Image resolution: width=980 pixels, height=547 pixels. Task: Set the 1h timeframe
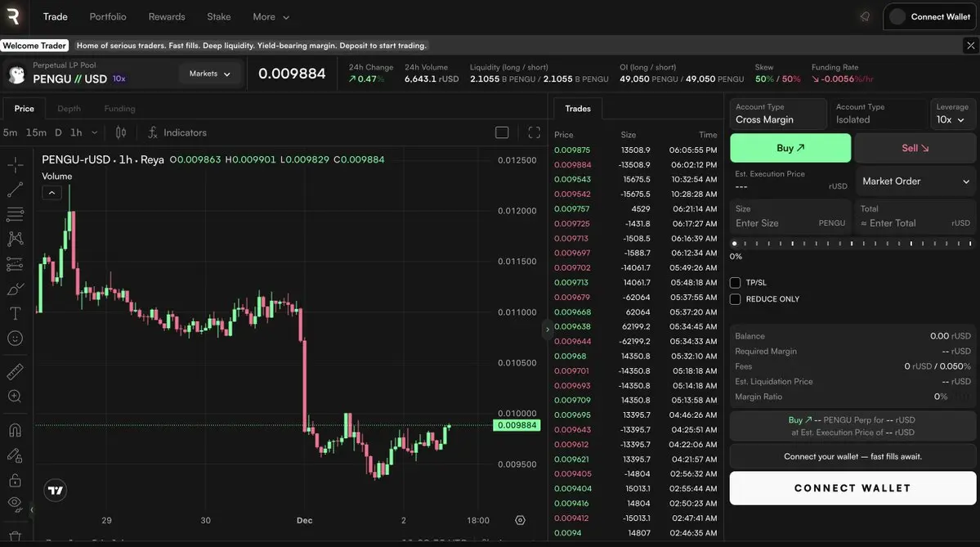76,132
